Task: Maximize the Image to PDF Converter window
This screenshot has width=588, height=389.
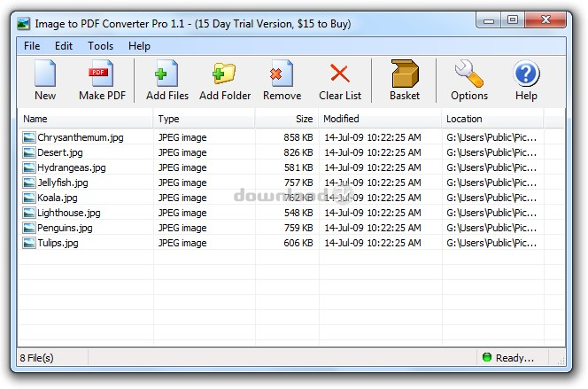Action: [512, 19]
